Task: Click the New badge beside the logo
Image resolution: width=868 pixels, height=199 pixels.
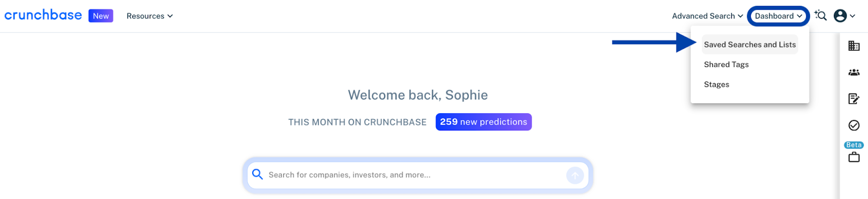Action: click(101, 16)
